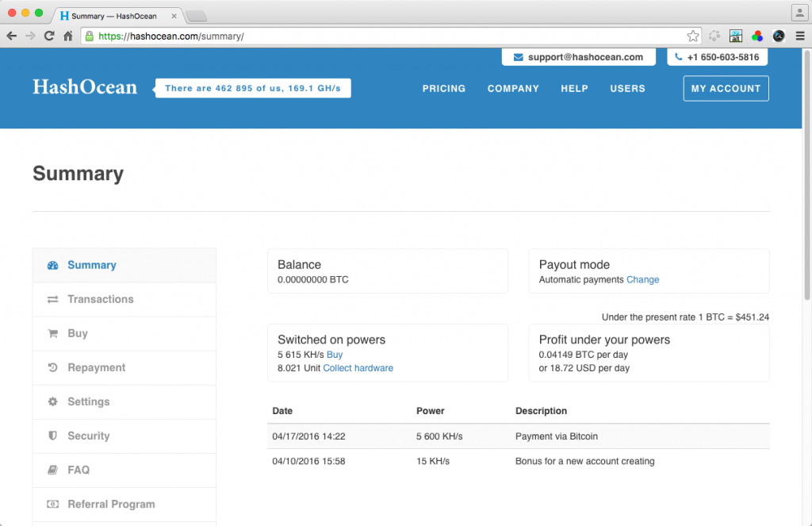Bookmark this page with the star icon

pos(693,36)
